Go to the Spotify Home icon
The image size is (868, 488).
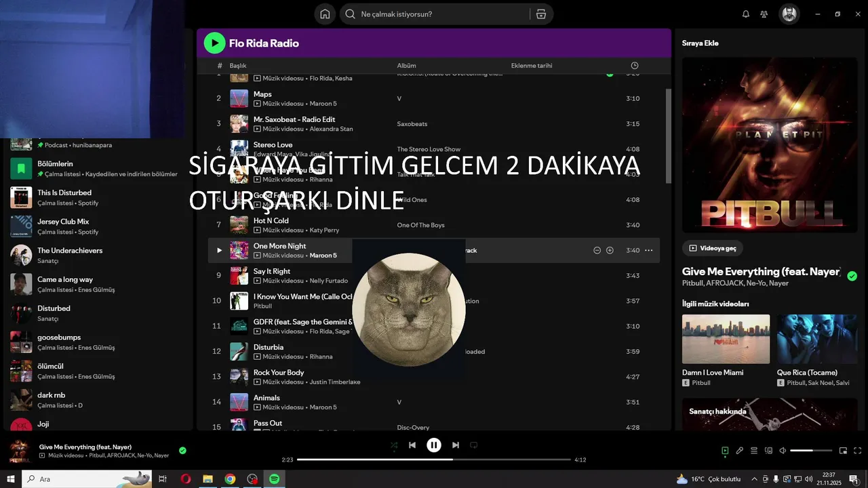(x=325, y=14)
